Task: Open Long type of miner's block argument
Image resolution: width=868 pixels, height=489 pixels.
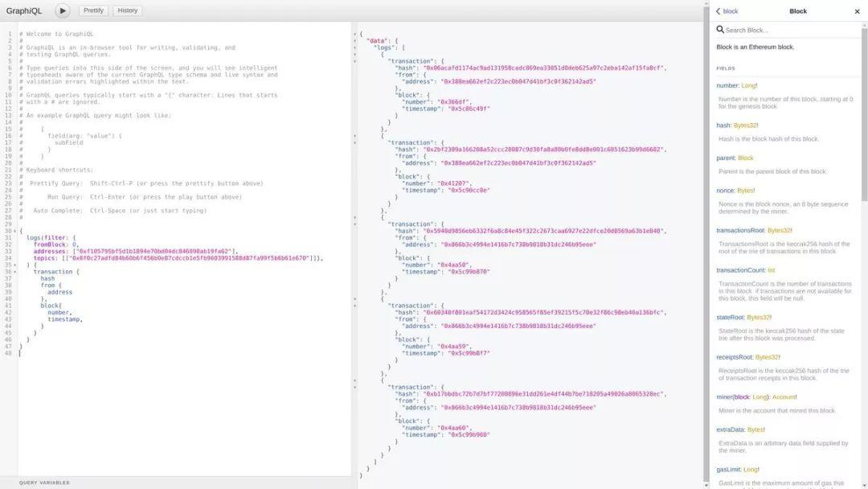Action: coord(759,397)
